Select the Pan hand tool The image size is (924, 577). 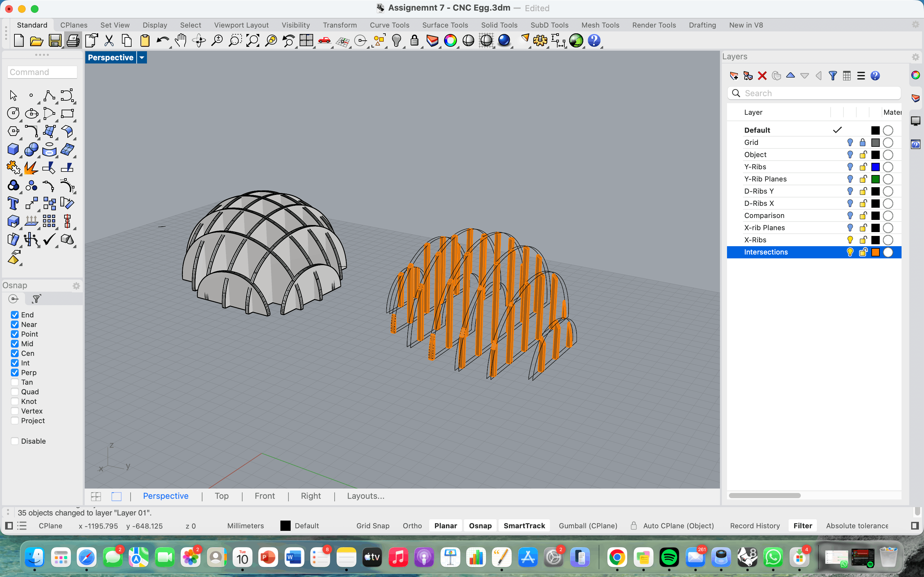tap(181, 40)
